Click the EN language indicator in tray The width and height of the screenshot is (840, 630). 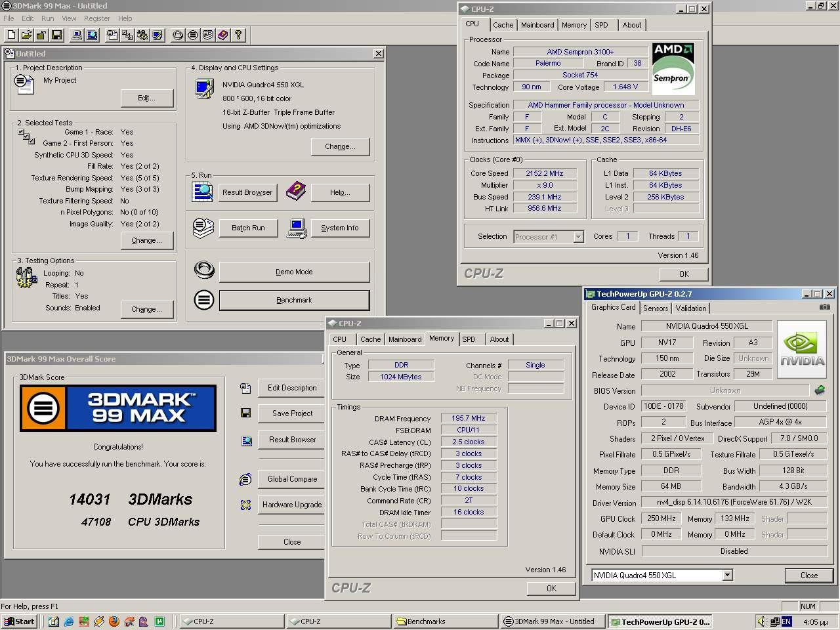786,621
